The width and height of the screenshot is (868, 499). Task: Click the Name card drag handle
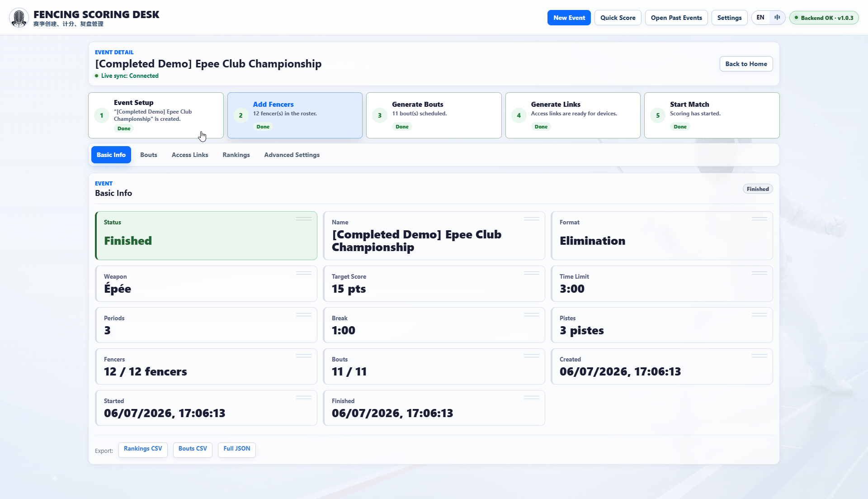click(x=532, y=219)
